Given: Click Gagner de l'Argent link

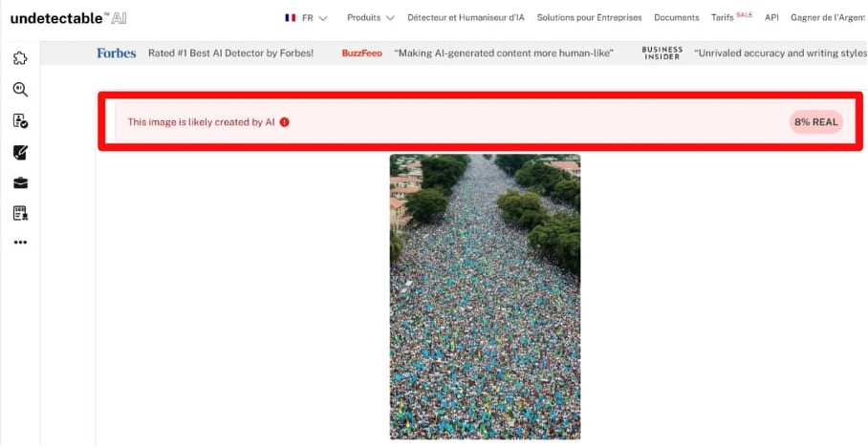Looking at the screenshot, I should coord(828,18).
